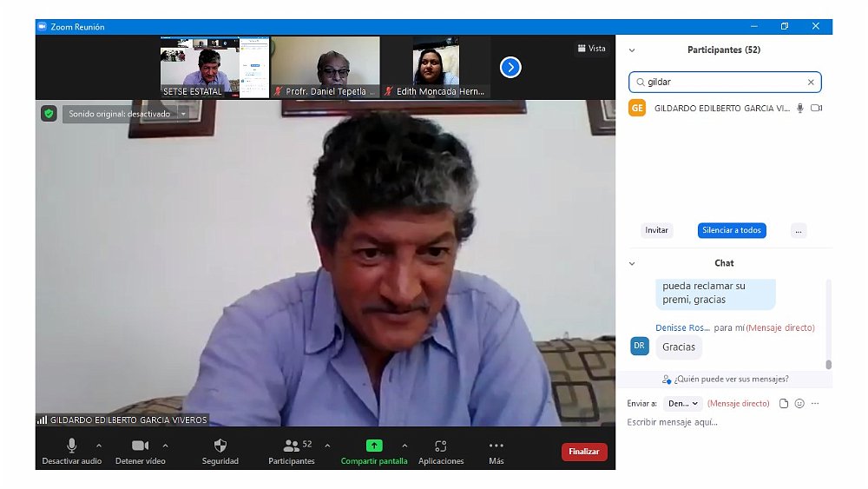This screenshot has height=489, width=868.
Task: Open the Participantes panel from toolbar
Action: pyautogui.click(x=292, y=446)
